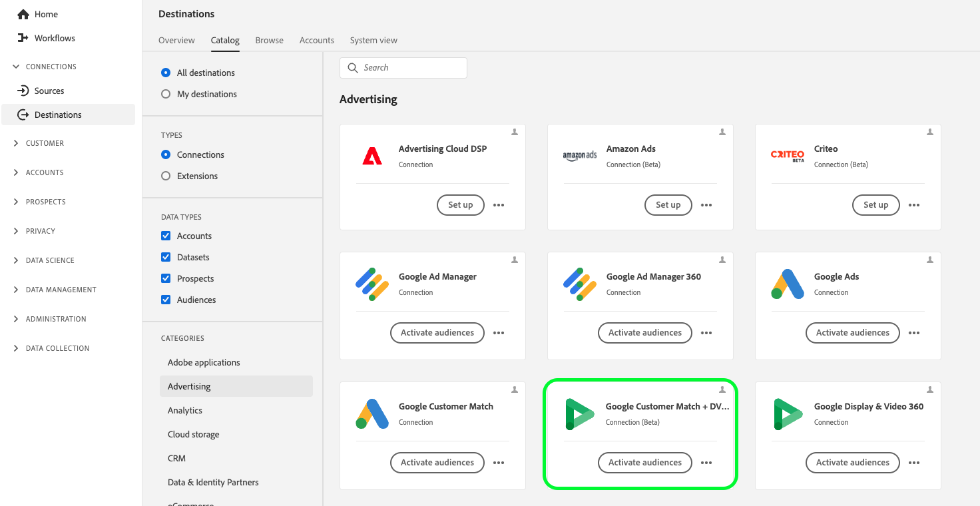
Task: Click the person icon on Google Ads card
Action: click(x=930, y=260)
